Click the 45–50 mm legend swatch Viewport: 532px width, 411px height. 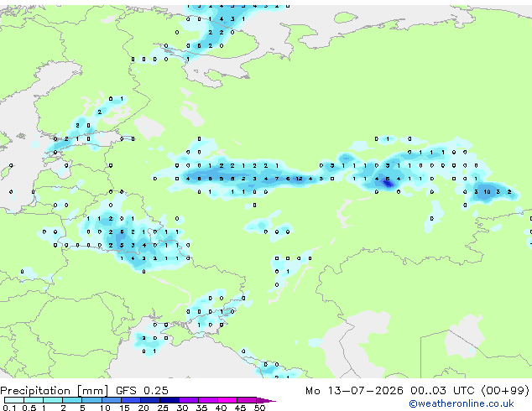click(x=247, y=400)
